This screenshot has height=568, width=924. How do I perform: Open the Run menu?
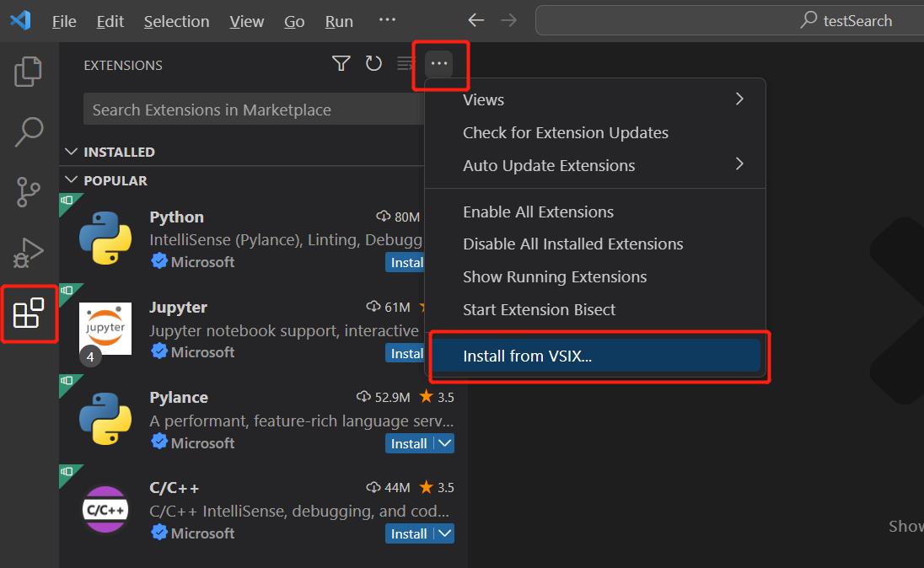[339, 21]
